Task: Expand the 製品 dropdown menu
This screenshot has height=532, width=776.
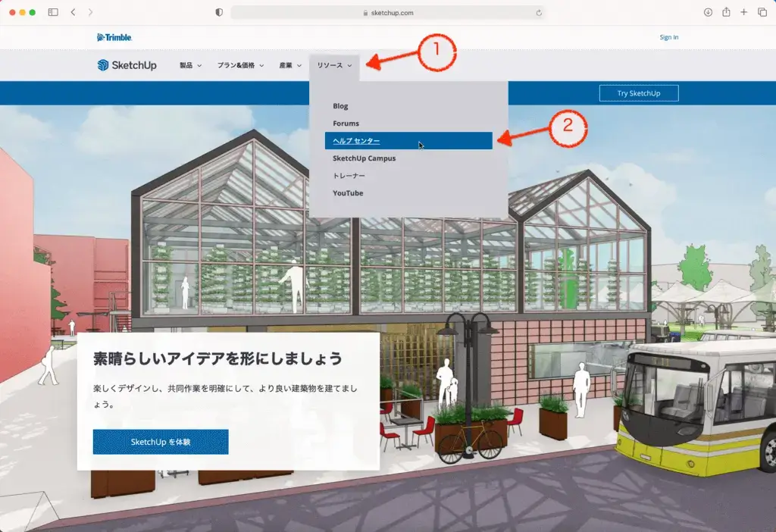Action: click(190, 66)
